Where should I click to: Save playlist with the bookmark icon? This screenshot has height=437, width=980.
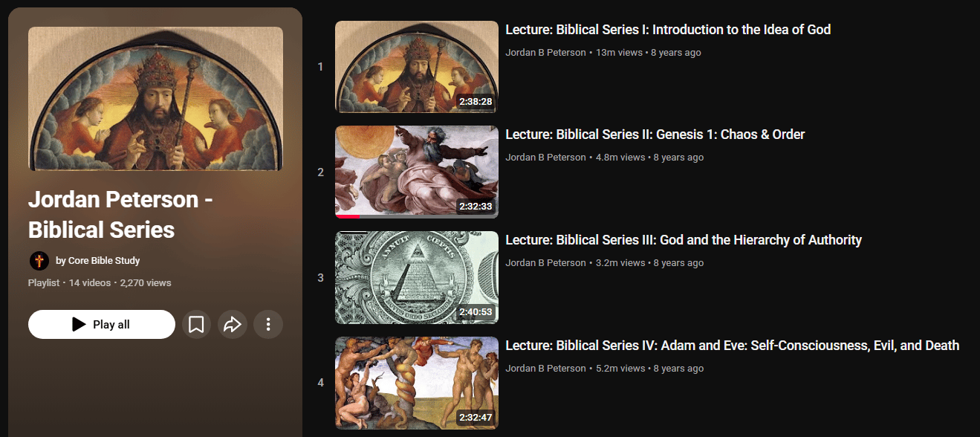[x=196, y=325]
